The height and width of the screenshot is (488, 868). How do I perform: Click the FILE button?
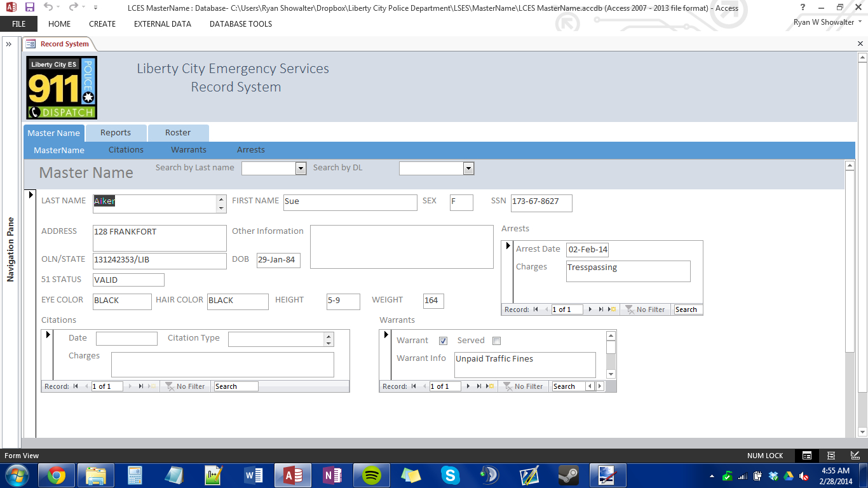[x=18, y=24]
